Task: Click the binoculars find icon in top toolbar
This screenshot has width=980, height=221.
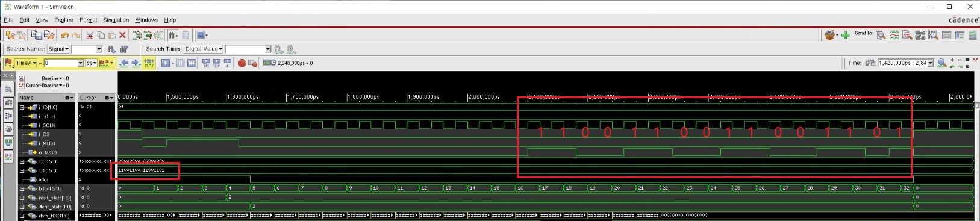Action: pyautogui.click(x=173, y=35)
